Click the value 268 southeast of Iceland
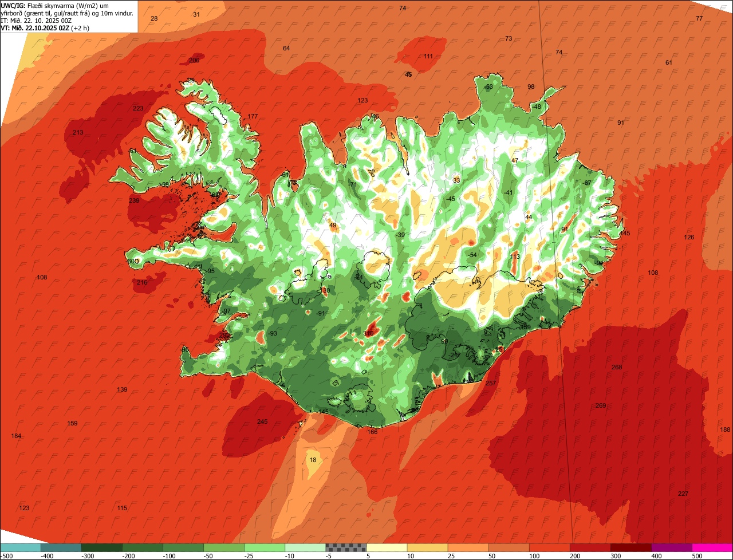Screen dimensions: 733x560 pyautogui.click(x=617, y=367)
